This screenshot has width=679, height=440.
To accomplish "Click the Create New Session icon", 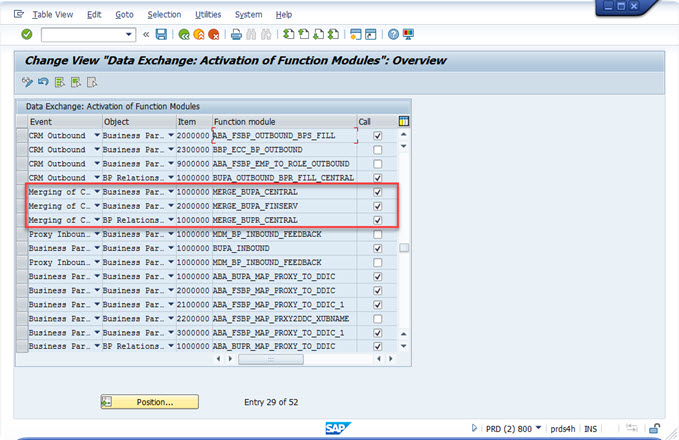I will click(x=356, y=34).
